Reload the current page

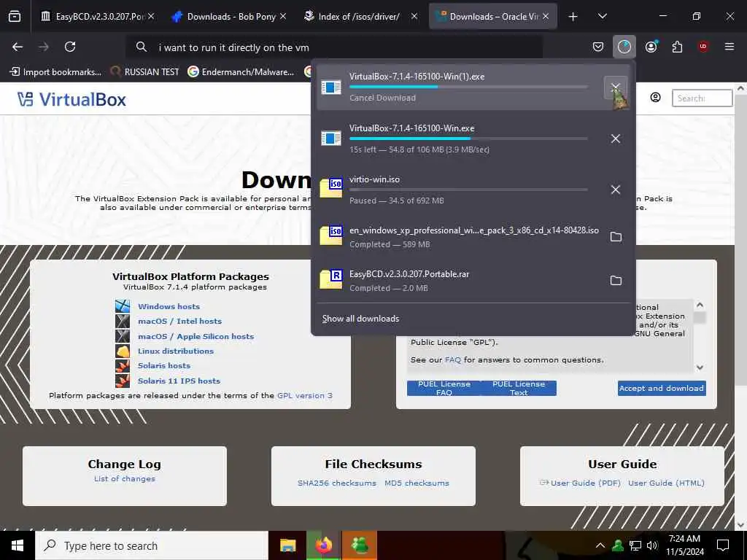[x=70, y=47]
